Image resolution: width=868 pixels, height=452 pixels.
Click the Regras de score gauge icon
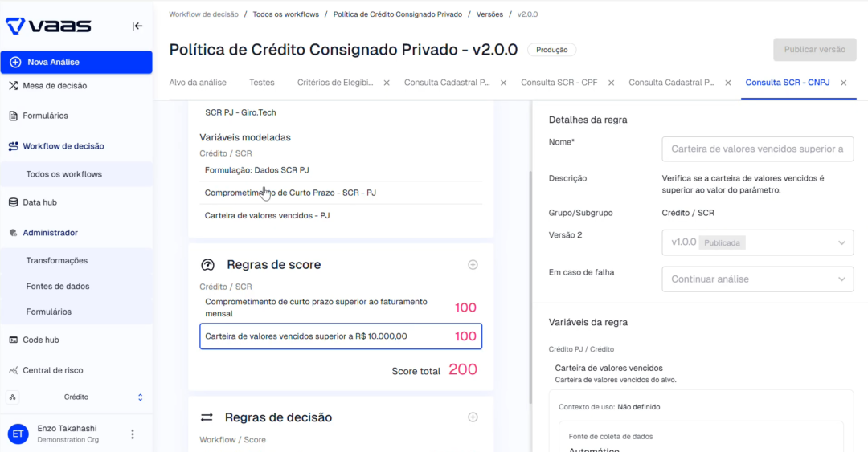coord(207,264)
